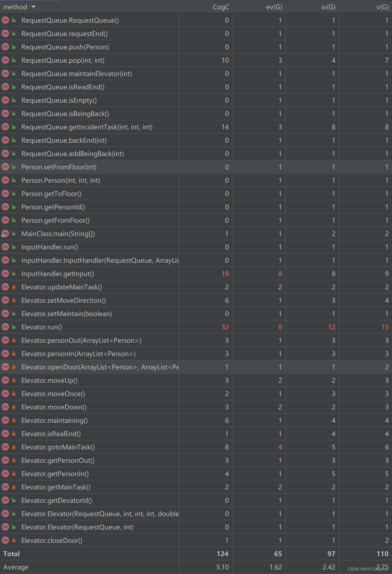Click the lock icon for Elevator.getPersonIn()

[14, 474]
